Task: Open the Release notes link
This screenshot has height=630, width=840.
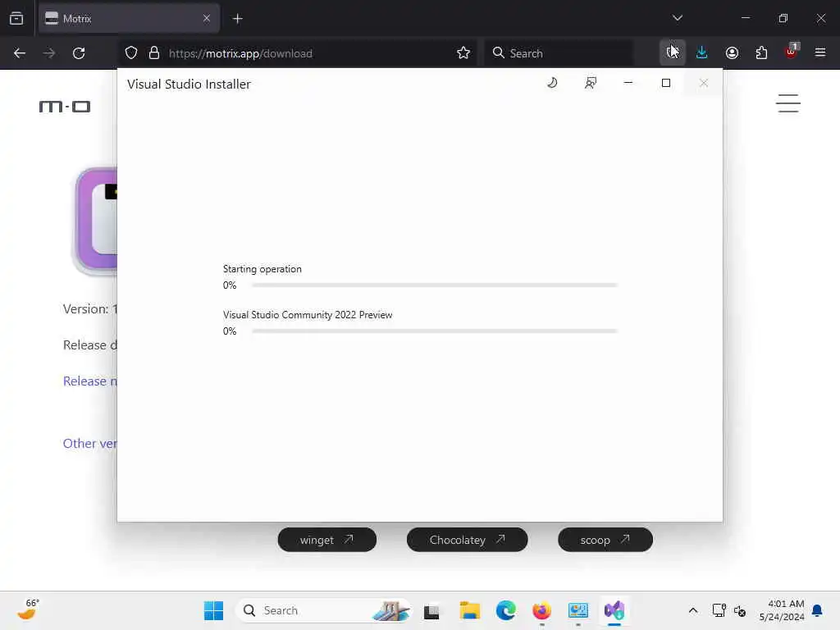Action: point(90,381)
